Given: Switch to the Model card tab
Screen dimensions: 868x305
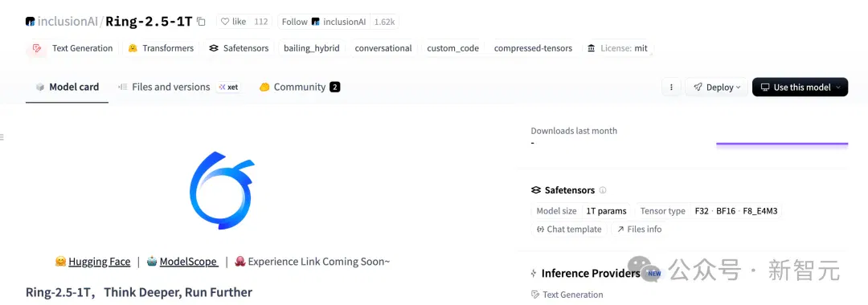Looking at the screenshot, I should click(x=67, y=87).
